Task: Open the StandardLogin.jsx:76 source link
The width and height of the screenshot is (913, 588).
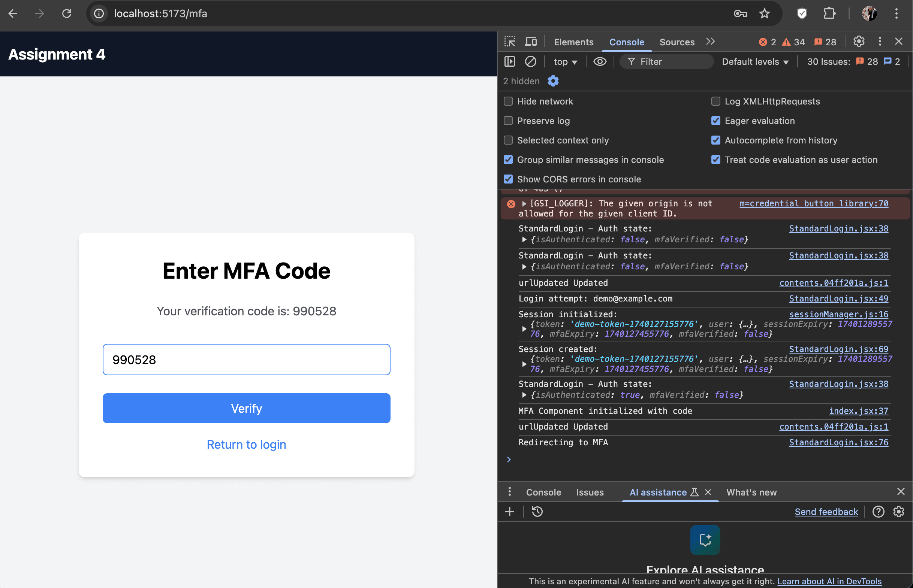Action: point(838,442)
